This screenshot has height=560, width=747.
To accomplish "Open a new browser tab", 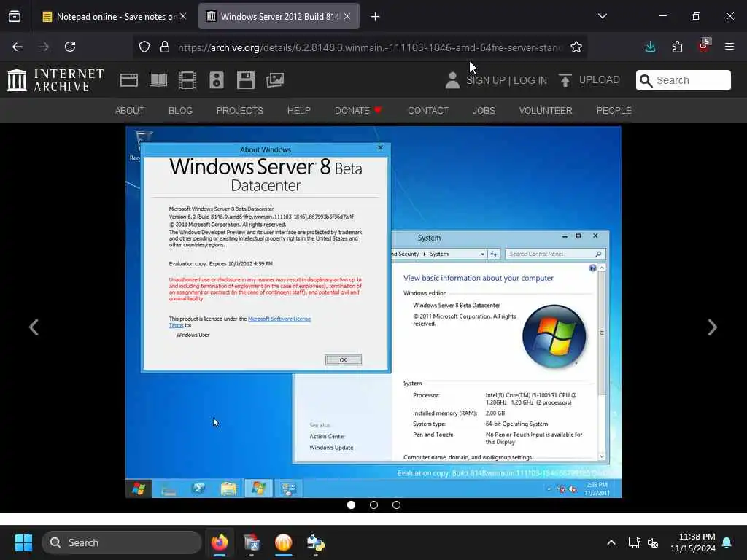I will [x=376, y=17].
